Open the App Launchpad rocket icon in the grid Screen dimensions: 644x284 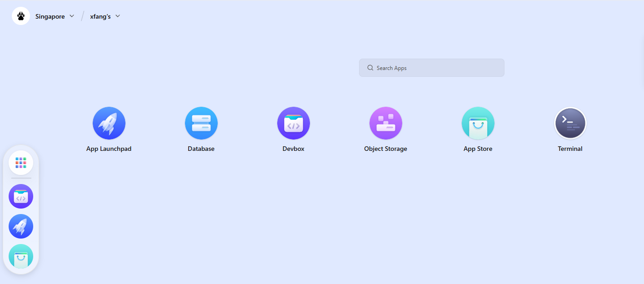coord(109,123)
